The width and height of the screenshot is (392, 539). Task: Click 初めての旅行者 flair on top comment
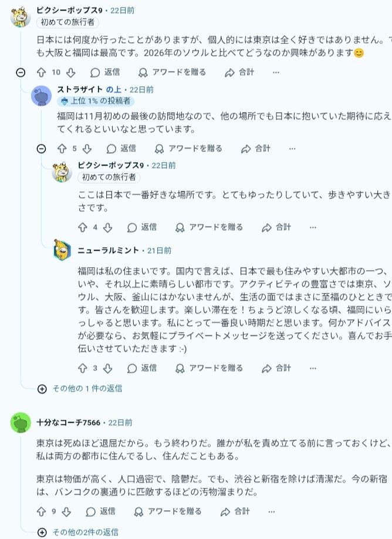(x=68, y=22)
